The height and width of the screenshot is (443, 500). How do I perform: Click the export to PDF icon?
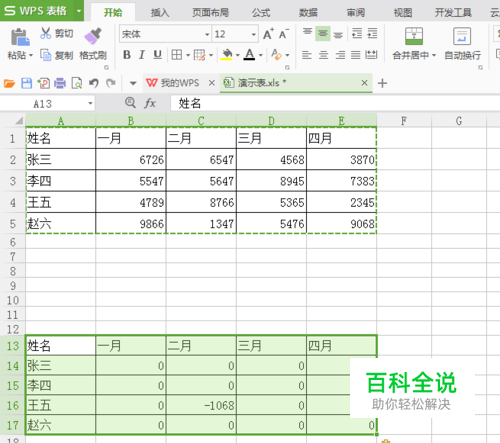pyautogui.click(x=44, y=83)
